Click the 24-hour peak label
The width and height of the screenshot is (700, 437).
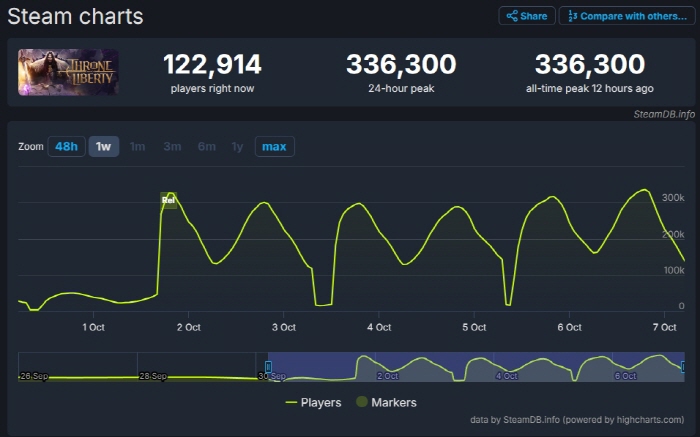click(401, 89)
